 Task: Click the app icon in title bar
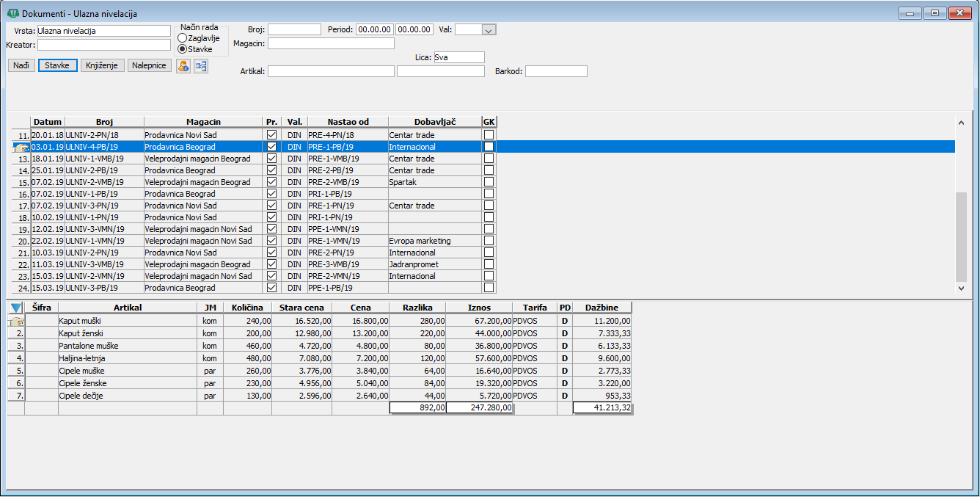pos(12,13)
